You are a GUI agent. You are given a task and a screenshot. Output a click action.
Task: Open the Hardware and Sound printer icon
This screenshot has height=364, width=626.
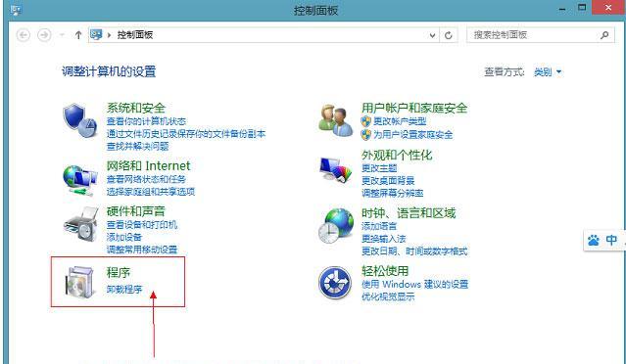pyautogui.click(x=81, y=224)
